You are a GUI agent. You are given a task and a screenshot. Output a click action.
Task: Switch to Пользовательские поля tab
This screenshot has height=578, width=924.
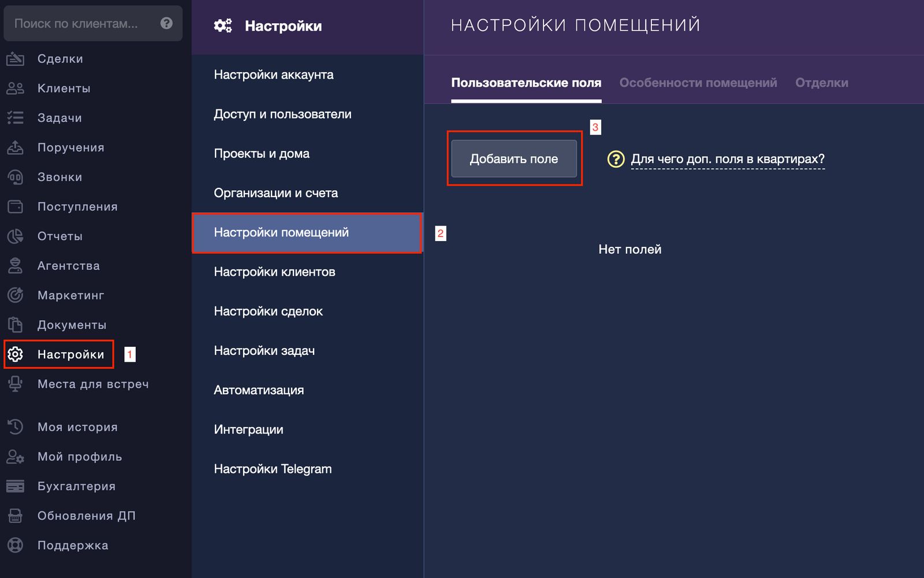click(x=526, y=83)
